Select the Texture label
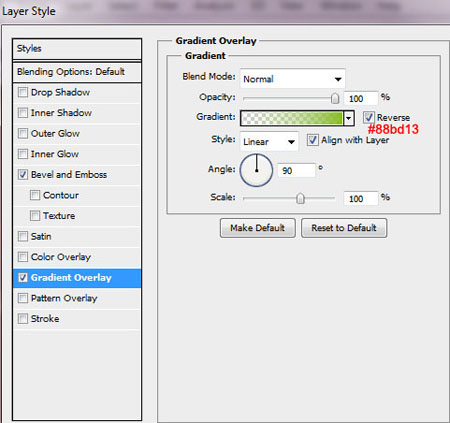 pyautogui.click(x=59, y=216)
